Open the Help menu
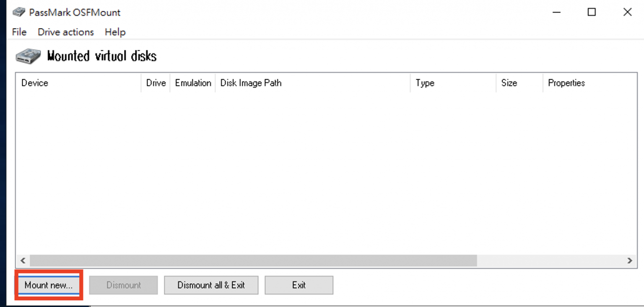Image resolution: width=644 pixels, height=307 pixels. (x=115, y=32)
